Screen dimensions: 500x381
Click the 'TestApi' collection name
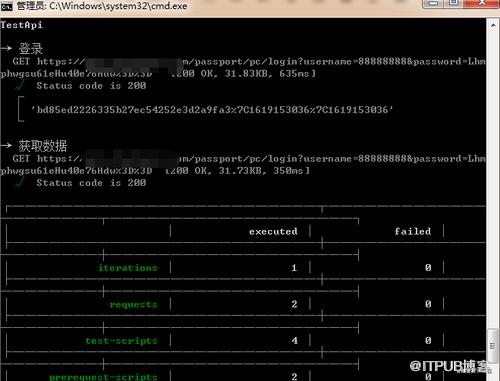(x=22, y=25)
